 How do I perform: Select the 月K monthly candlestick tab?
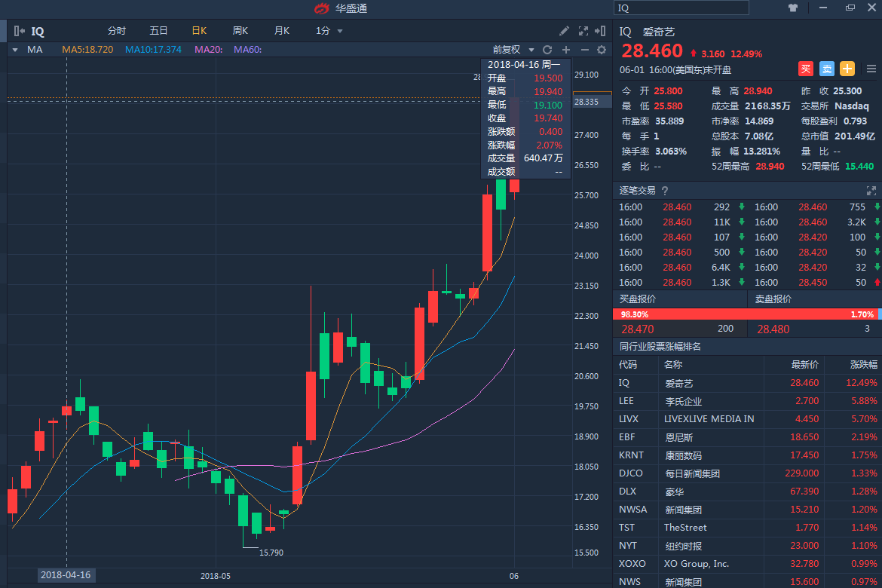(x=282, y=31)
